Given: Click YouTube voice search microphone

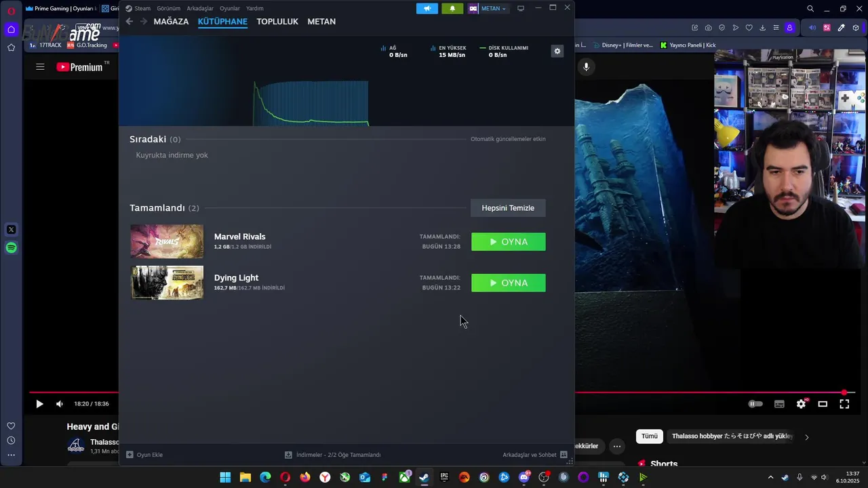Looking at the screenshot, I should tap(587, 66).
